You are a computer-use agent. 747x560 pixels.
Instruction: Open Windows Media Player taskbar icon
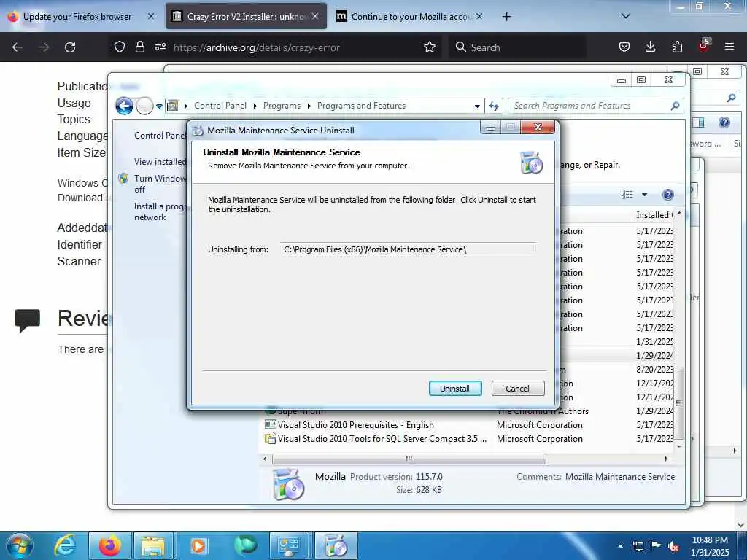198,545
